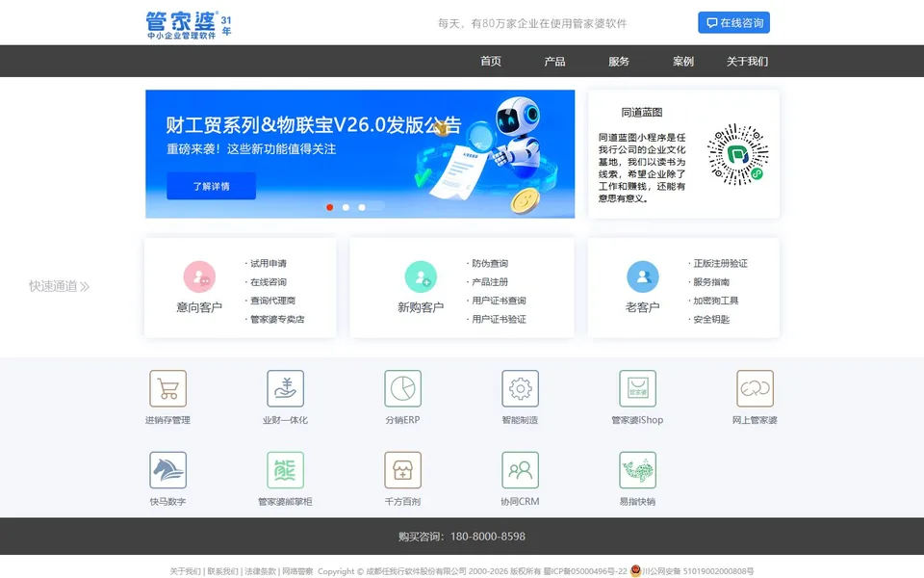Open the 川公网安备 record link
The height and width of the screenshot is (578, 924).
(x=698, y=571)
